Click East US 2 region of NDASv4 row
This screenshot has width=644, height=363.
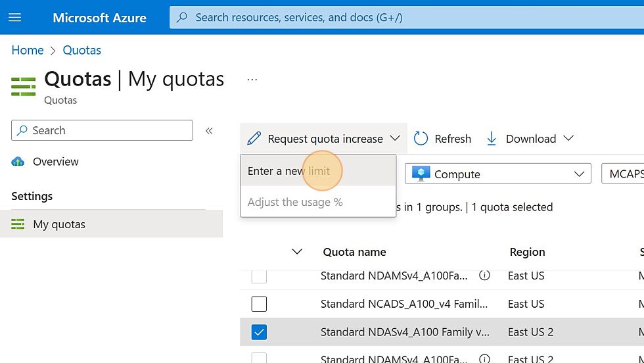coord(531,331)
